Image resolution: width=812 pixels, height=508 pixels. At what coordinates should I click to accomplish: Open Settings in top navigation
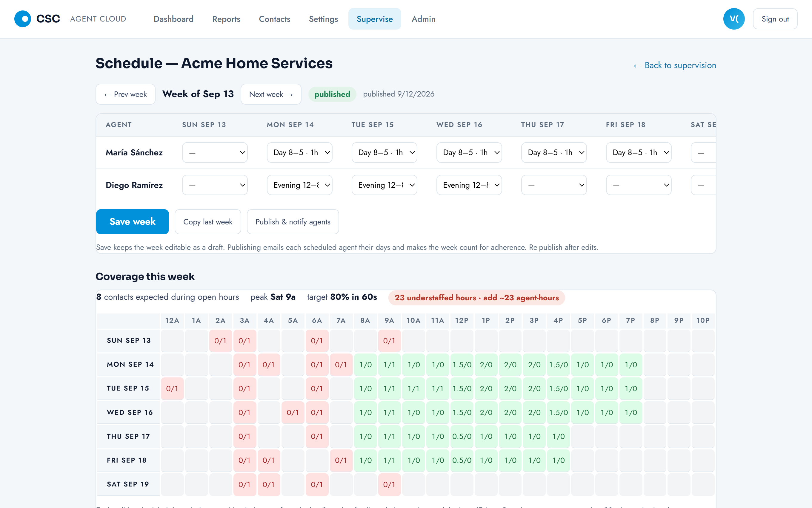click(323, 19)
